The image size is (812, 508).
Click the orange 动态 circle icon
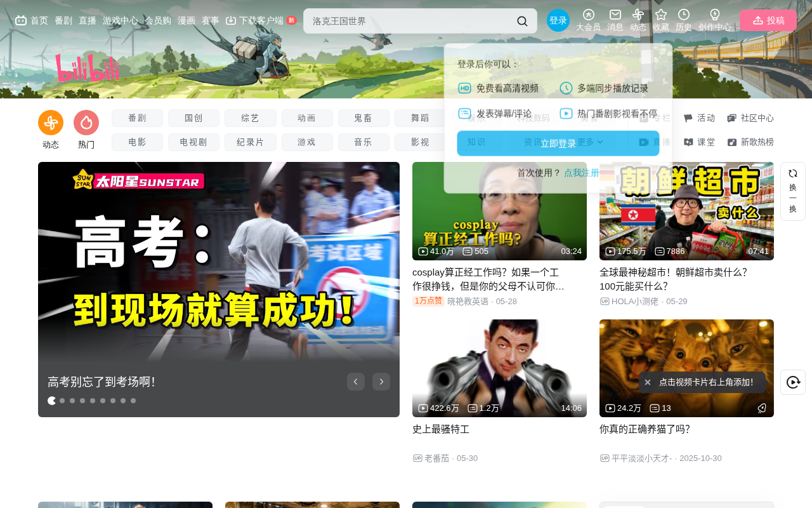[x=51, y=123]
